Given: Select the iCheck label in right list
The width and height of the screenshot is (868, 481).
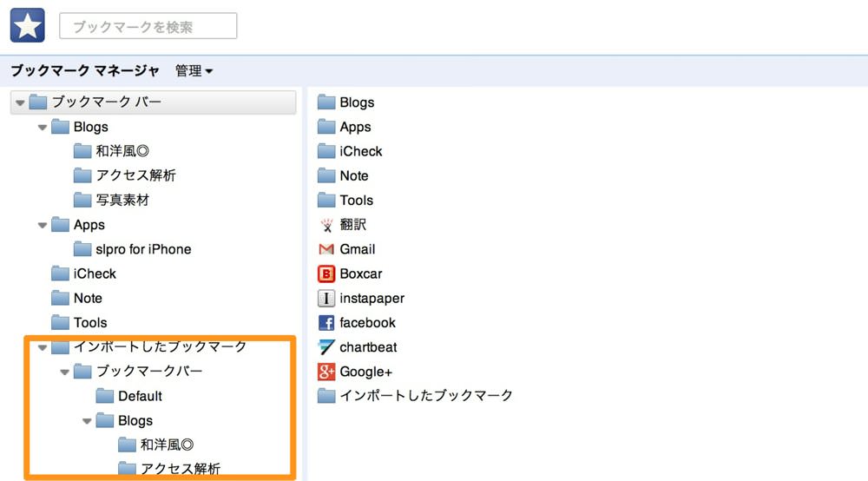Looking at the screenshot, I should point(361,151).
